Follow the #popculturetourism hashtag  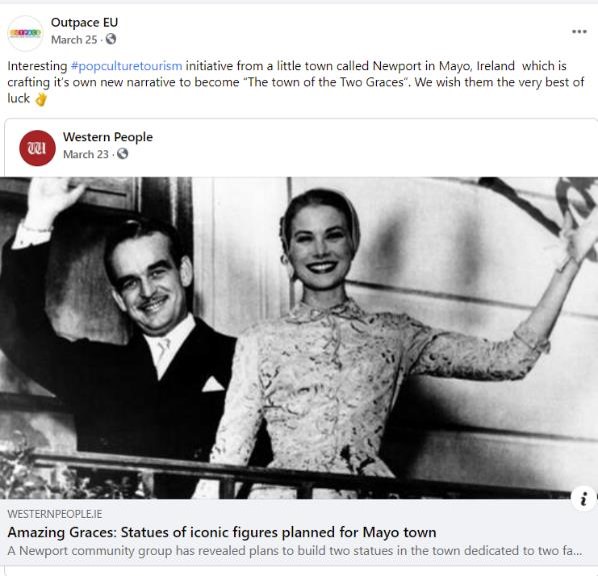[x=127, y=66]
